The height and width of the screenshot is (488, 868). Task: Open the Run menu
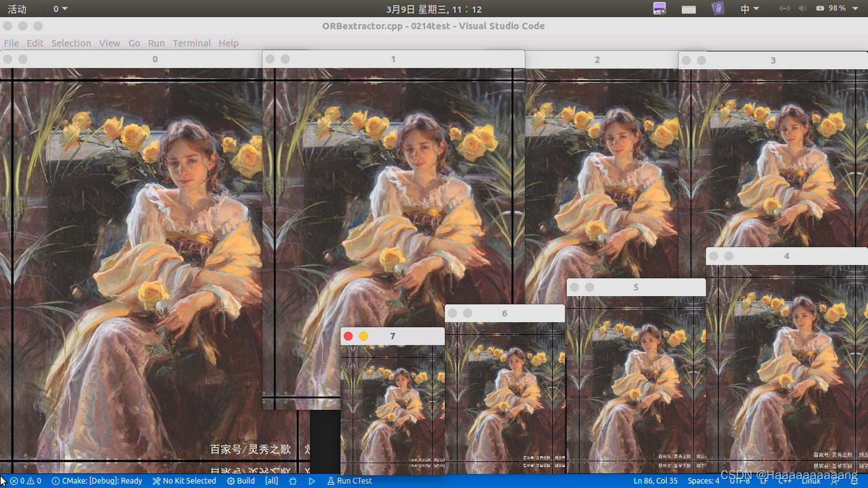click(x=156, y=43)
